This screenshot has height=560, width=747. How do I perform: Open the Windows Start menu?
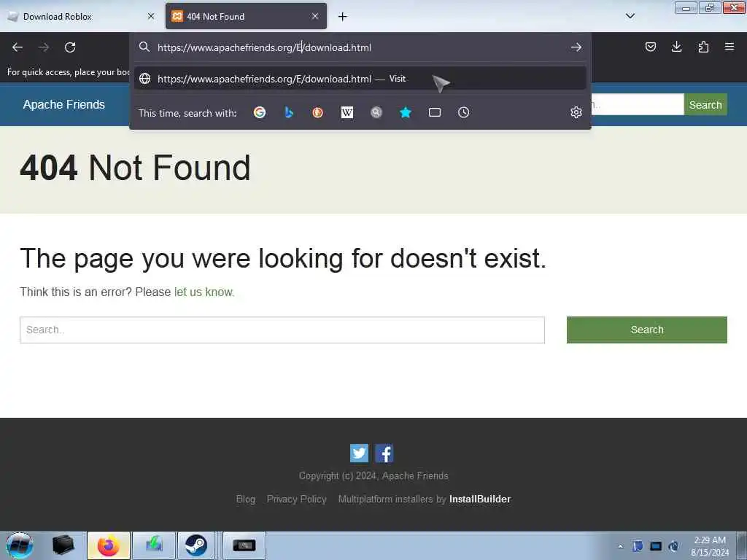coord(20,545)
